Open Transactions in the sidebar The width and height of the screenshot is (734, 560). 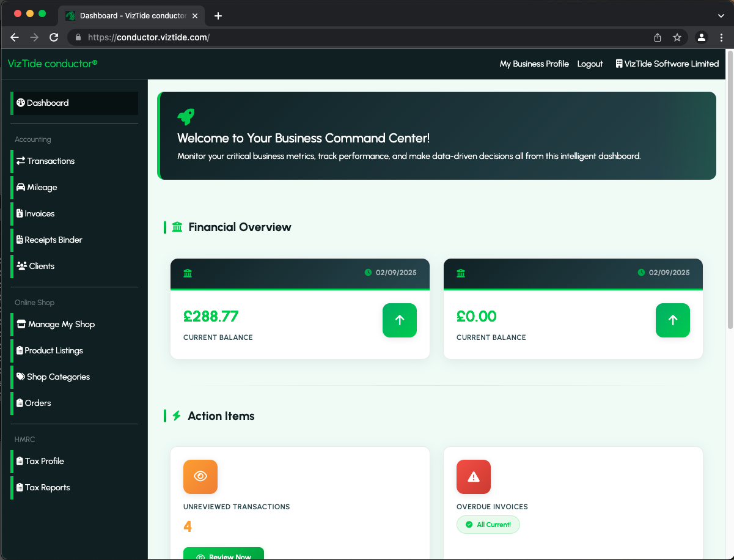(75, 161)
